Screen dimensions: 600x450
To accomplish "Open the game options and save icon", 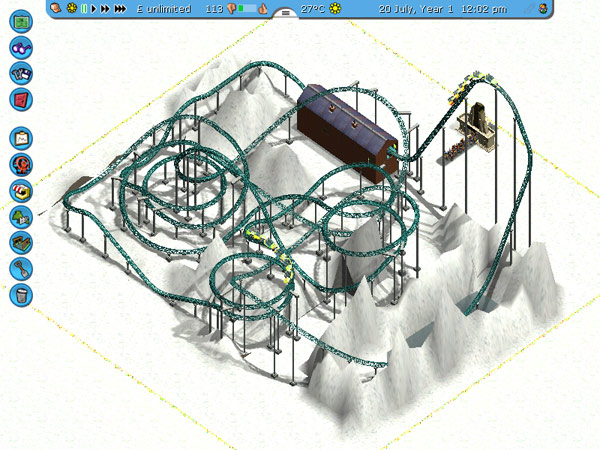I will click(21, 73).
